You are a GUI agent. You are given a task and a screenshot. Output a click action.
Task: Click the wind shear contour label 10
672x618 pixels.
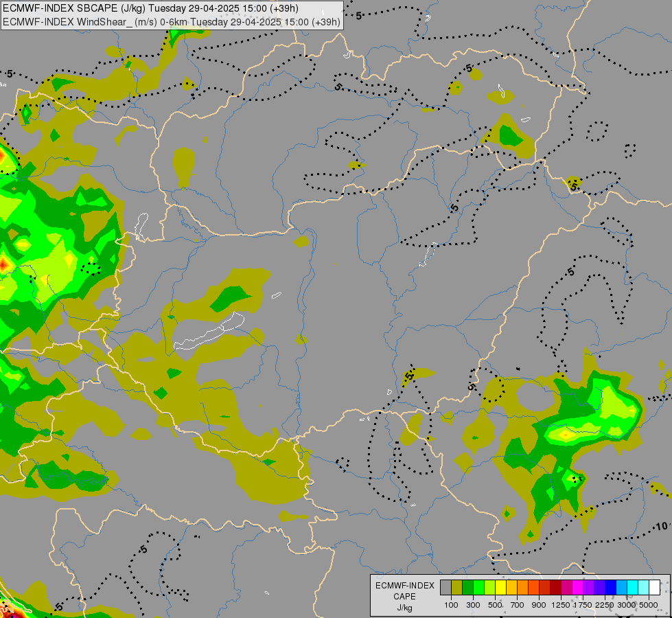(662, 526)
